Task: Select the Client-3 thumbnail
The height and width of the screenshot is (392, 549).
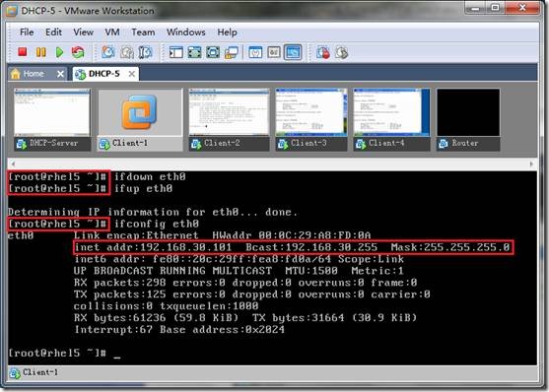Action: (311, 120)
